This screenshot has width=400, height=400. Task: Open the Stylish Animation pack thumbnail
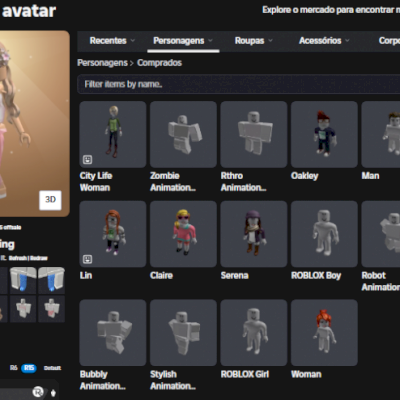coord(183,332)
